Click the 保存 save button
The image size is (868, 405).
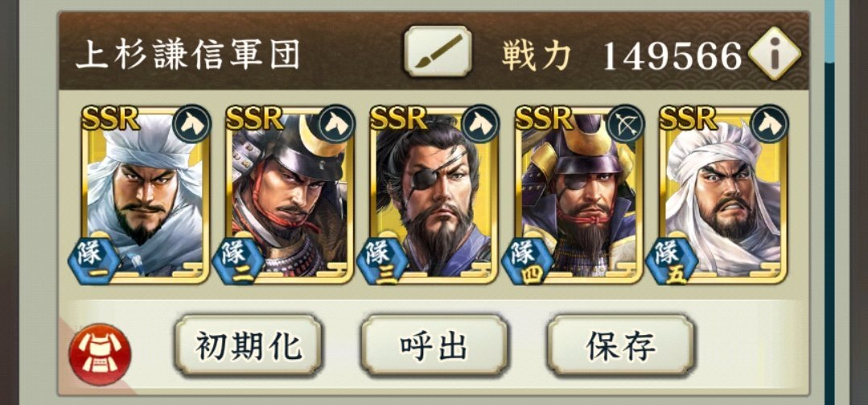tap(620, 346)
